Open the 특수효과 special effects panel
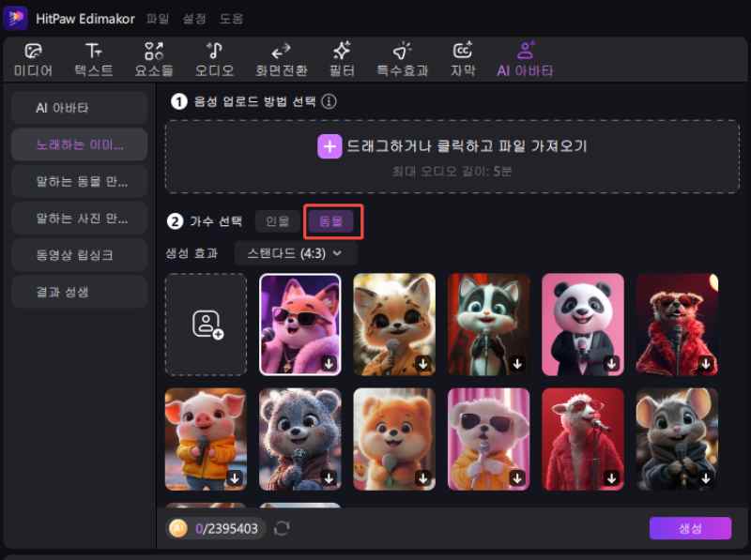Image resolution: width=751 pixels, height=560 pixels. coord(402,58)
